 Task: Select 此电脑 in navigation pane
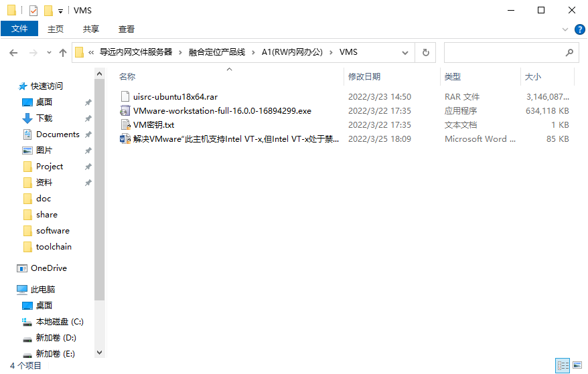coord(43,290)
